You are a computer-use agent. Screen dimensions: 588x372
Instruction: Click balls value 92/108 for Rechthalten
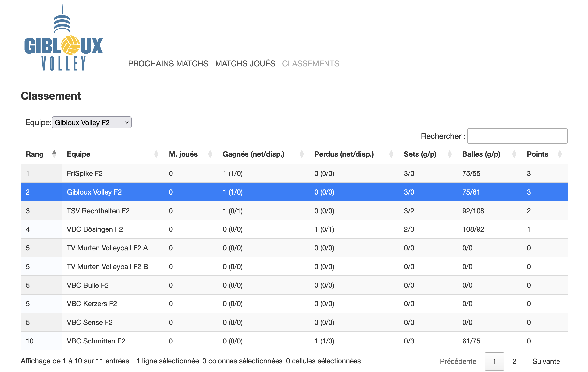pos(473,211)
